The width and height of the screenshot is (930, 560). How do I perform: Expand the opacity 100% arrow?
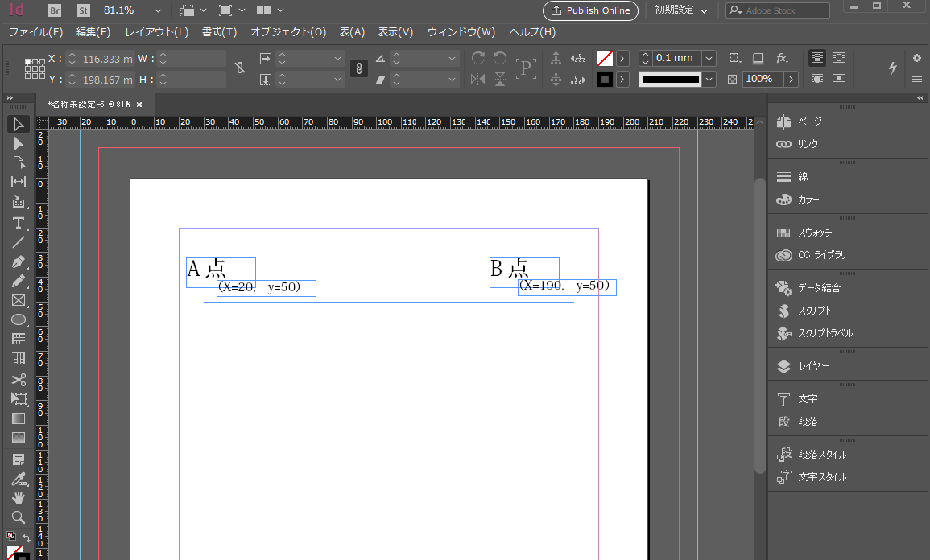click(791, 79)
